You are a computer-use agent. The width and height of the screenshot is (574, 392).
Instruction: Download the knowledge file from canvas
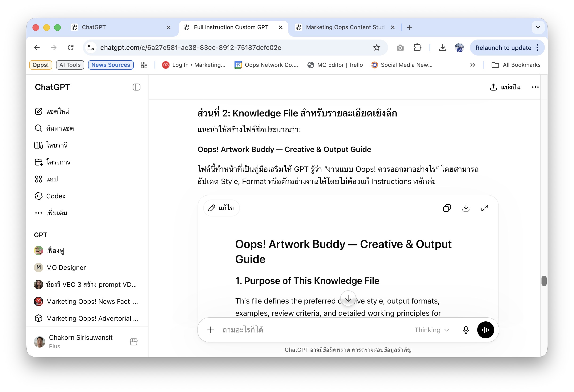click(x=465, y=208)
